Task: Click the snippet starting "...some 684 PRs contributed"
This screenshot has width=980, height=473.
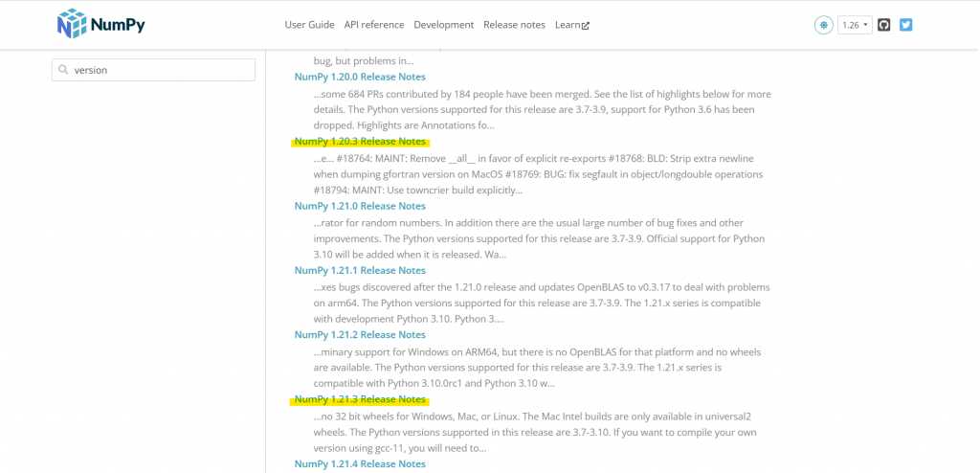Action: [x=543, y=109]
